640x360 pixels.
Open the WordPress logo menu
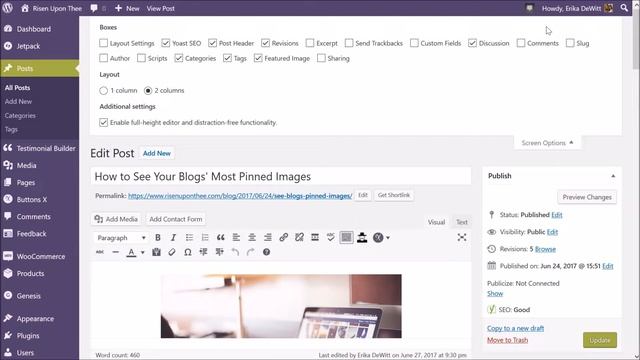pos(8,8)
